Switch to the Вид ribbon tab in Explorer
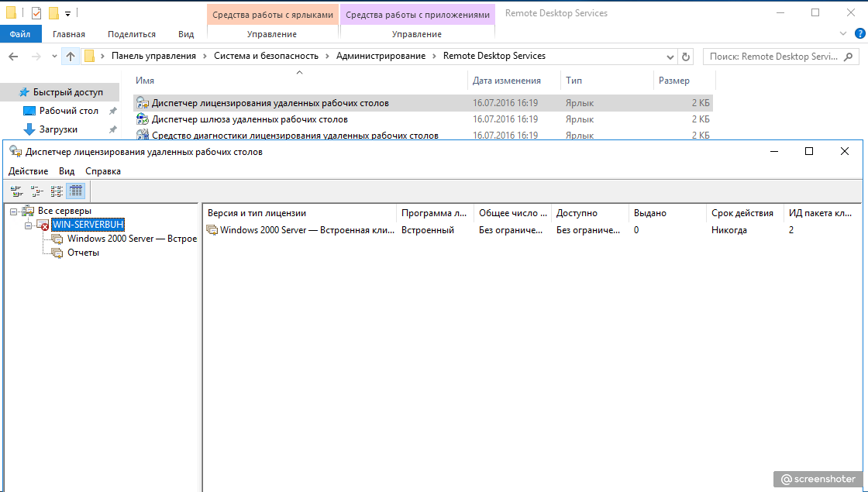This screenshot has width=868, height=492. [x=186, y=34]
